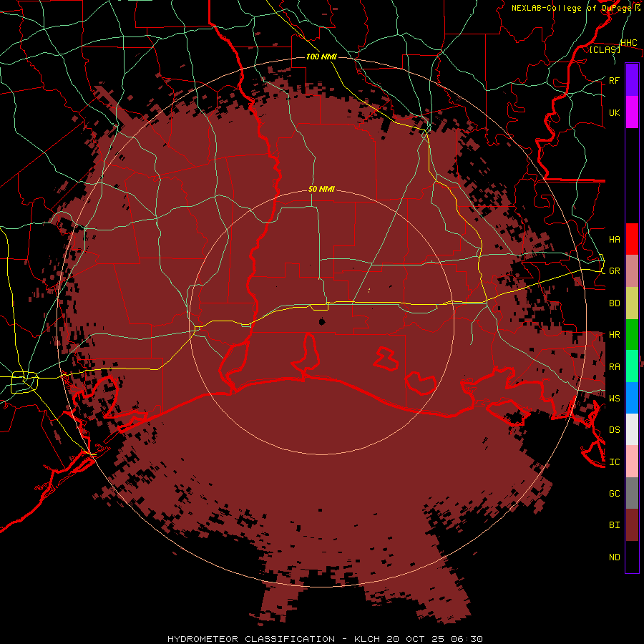The height and width of the screenshot is (644, 644).
Task: Click the red HA legend color swatch
Action: (x=632, y=239)
